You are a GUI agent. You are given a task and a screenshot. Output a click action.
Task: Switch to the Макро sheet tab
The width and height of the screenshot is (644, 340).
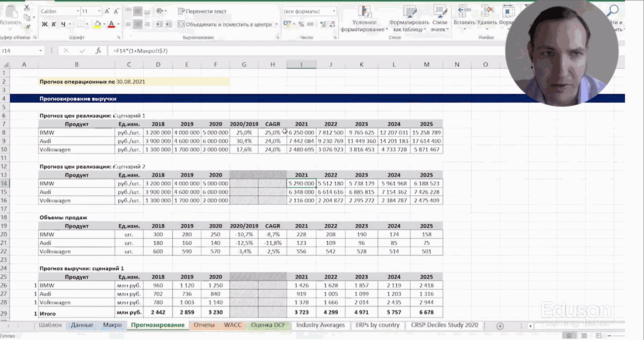click(x=112, y=325)
